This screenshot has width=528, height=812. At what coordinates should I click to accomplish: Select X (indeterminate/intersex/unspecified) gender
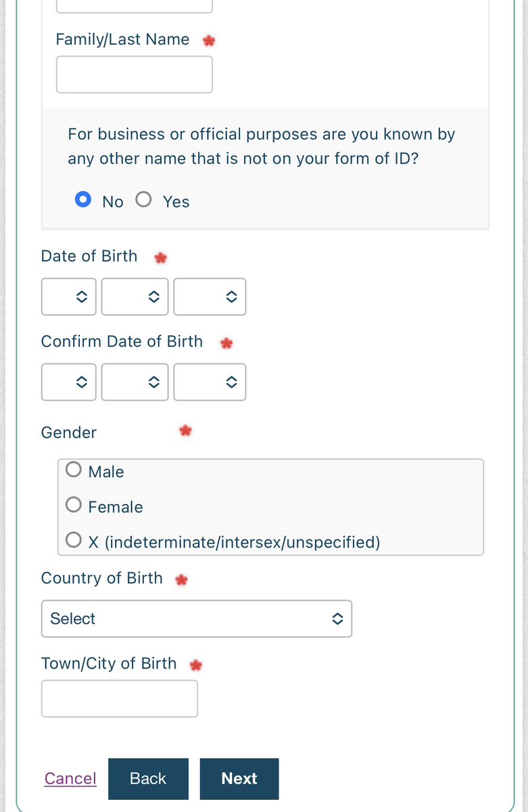tap(74, 540)
